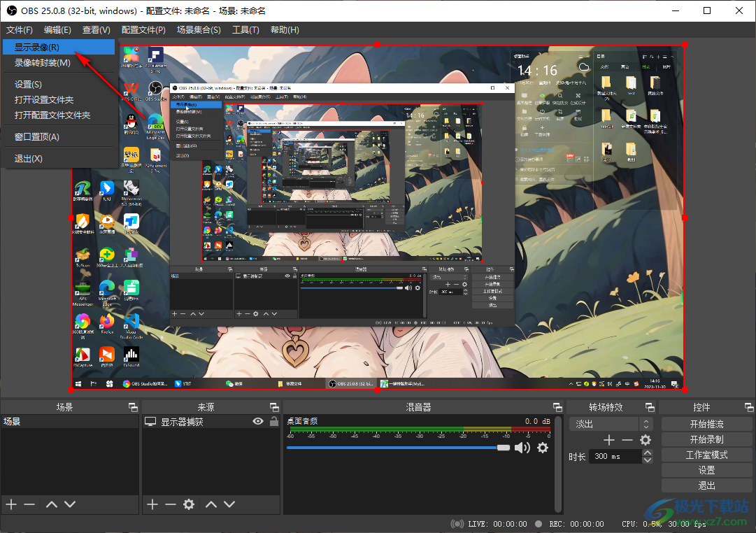The height and width of the screenshot is (533, 756).
Task: Open the 场景集合(S) menu
Action: pos(199,30)
